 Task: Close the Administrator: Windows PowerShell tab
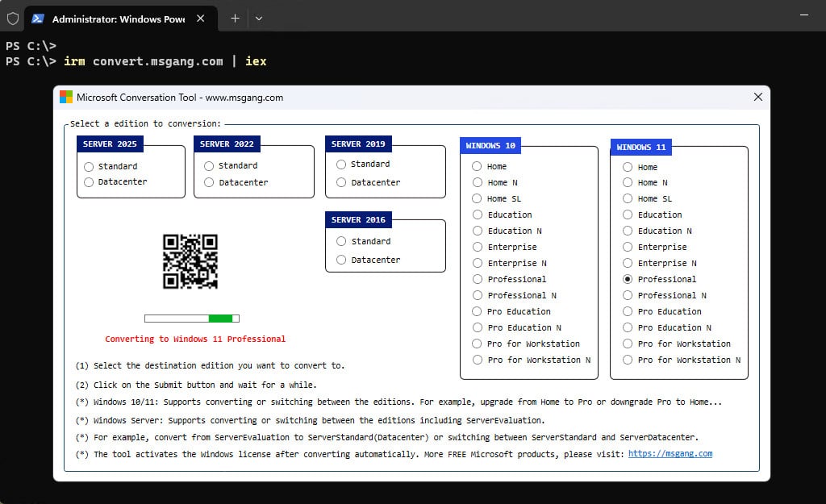(200, 19)
